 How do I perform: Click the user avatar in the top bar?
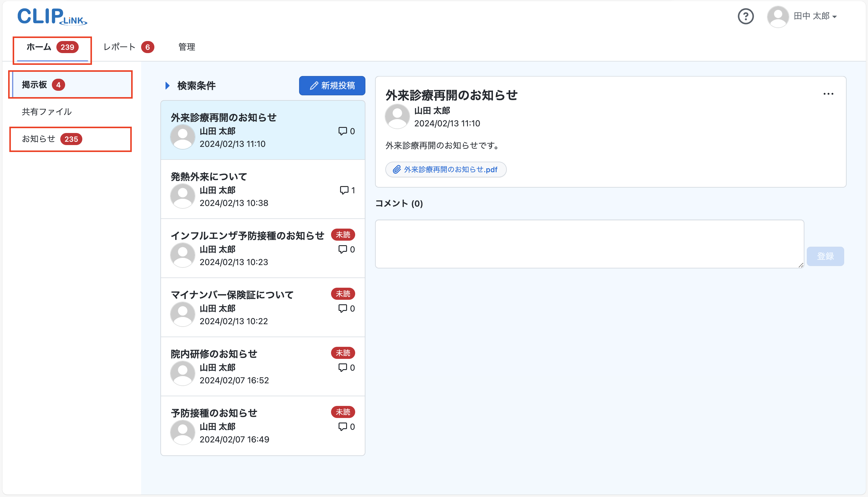[x=778, y=16]
